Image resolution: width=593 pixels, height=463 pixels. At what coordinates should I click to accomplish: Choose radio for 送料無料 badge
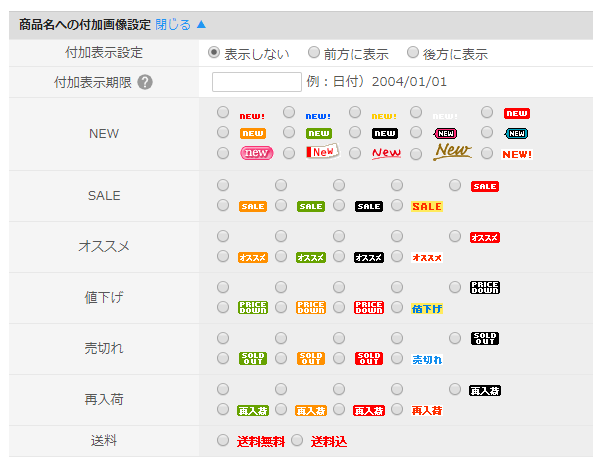coord(223,440)
